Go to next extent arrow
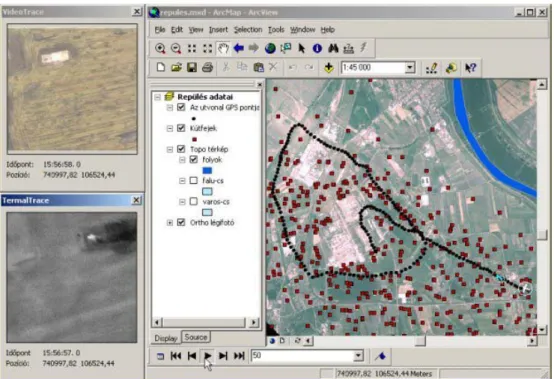 254,48
